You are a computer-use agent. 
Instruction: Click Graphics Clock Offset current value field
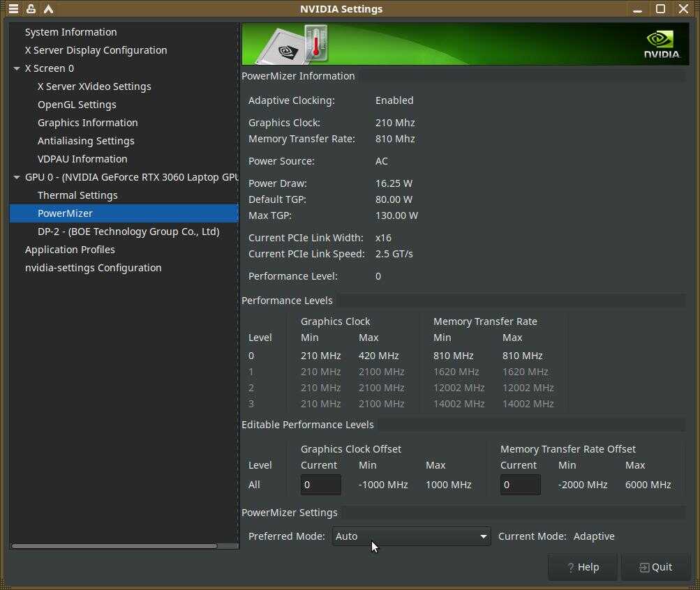[321, 485]
